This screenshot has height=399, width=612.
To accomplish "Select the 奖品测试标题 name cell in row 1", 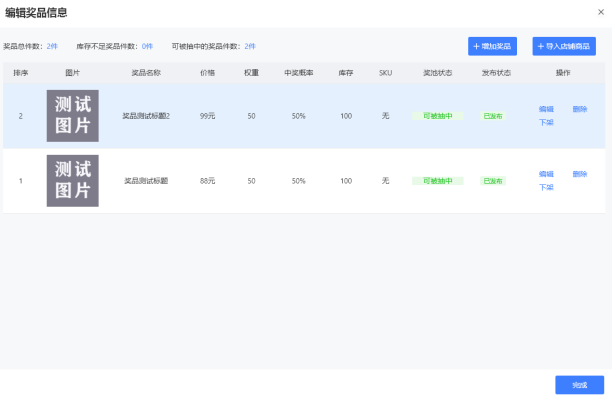I will (146, 181).
